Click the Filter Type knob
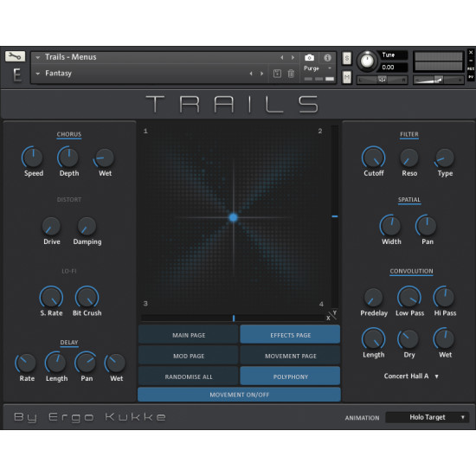The width and height of the screenshot is (476, 476). (445, 158)
